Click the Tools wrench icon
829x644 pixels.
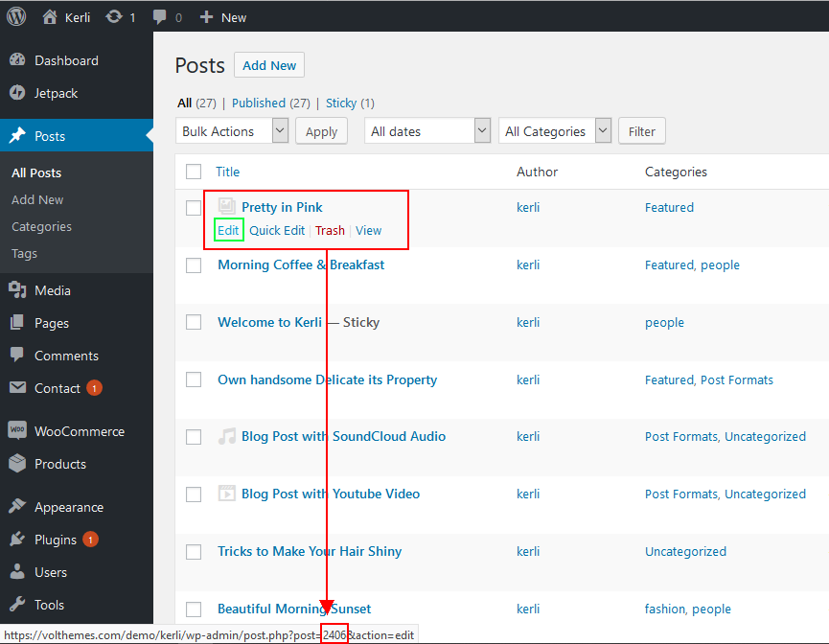[17, 604]
